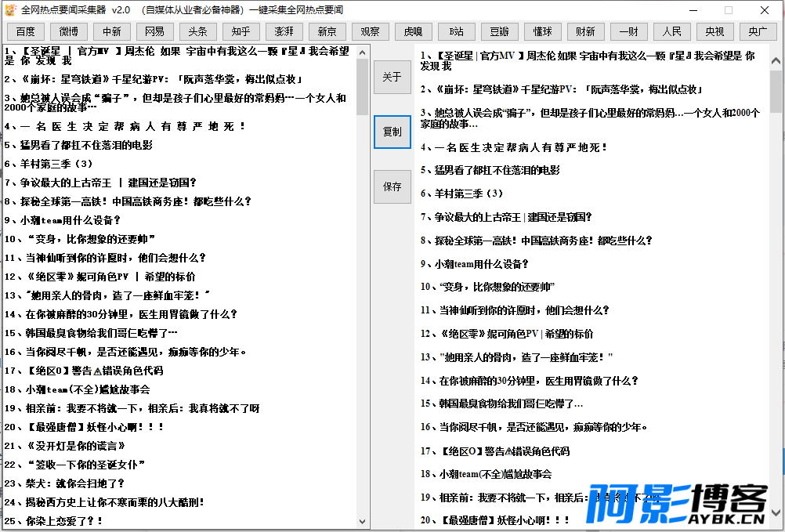Viewport: 785px width, 532px height.
Task: Click the 新京 source button
Action: [x=327, y=31]
